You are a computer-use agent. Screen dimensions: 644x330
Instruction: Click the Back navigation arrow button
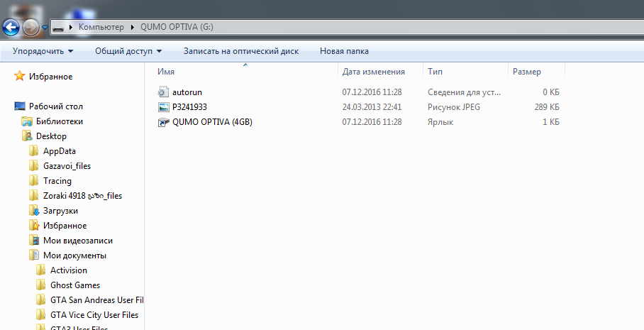[11, 28]
